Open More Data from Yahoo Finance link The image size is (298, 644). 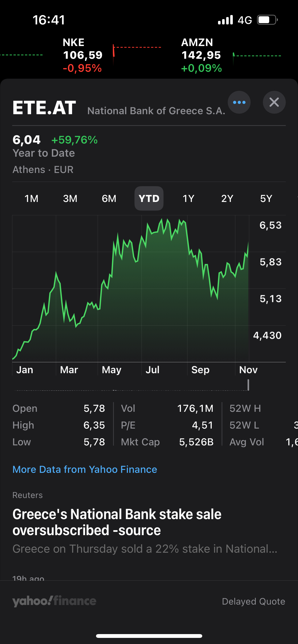(x=85, y=469)
